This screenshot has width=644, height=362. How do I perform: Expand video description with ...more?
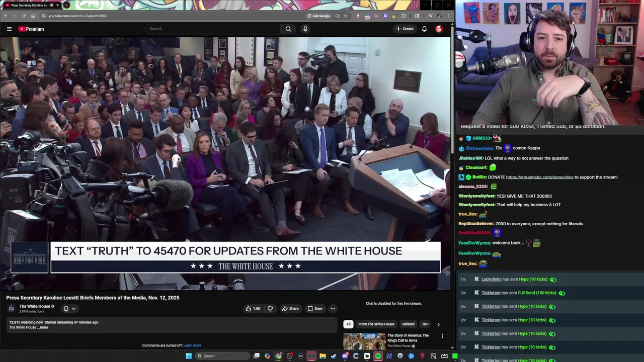click(x=43, y=327)
